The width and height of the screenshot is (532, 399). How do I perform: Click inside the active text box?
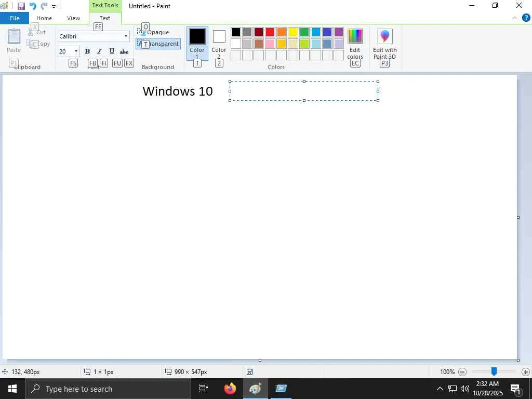click(303, 91)
